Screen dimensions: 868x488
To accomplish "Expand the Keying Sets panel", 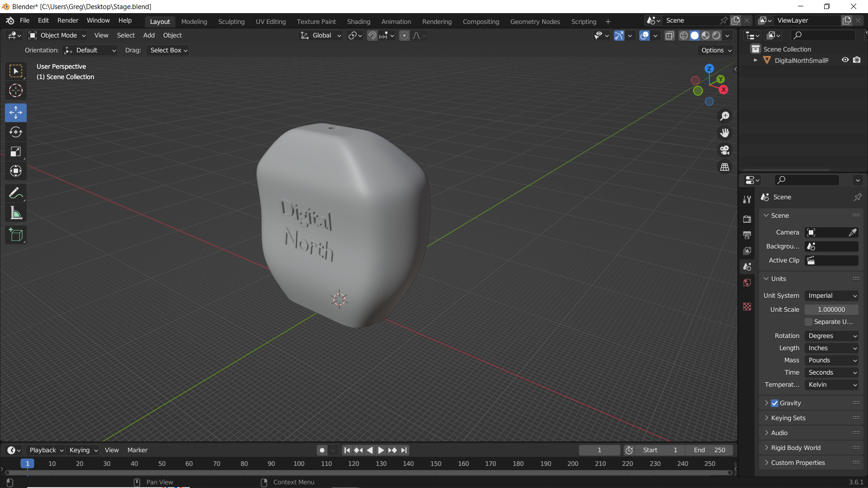I will point(788,418).
